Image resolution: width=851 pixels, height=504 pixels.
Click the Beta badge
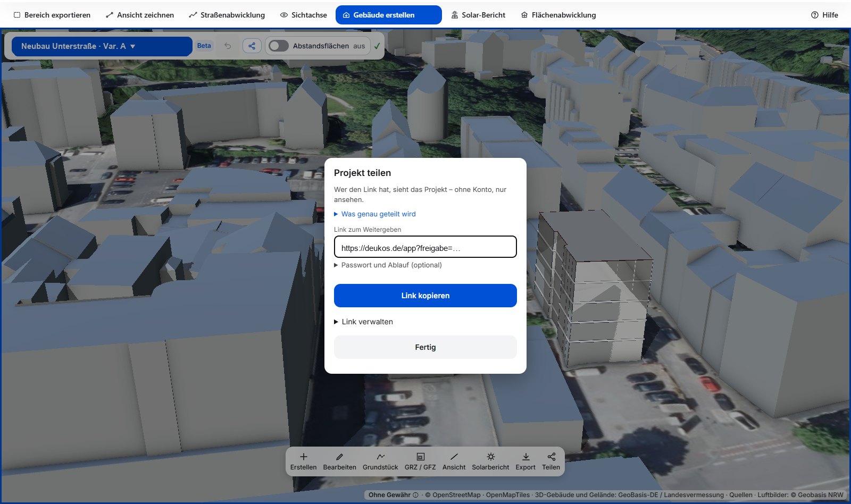[204, 46]
